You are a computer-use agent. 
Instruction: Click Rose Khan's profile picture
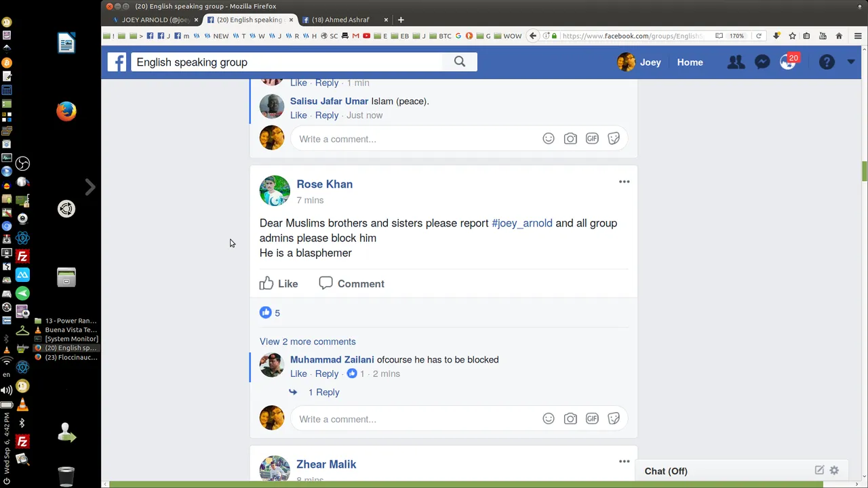click(275, 191)
